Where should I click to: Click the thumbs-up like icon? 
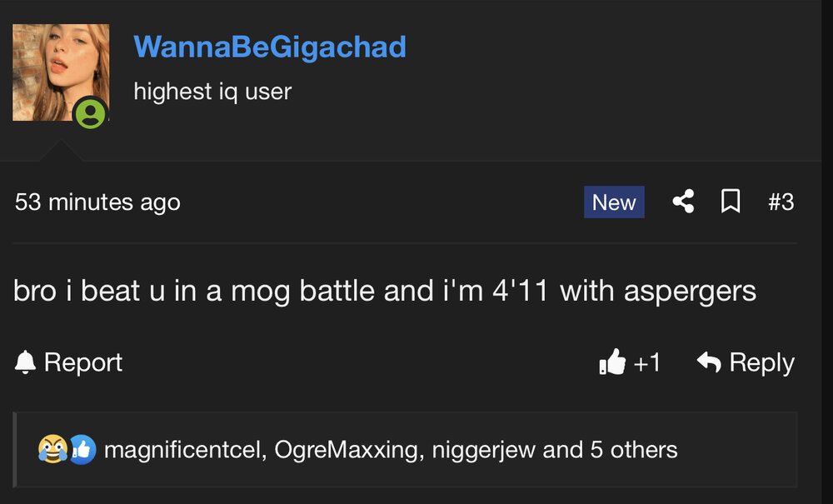click(x=612, y=362)
